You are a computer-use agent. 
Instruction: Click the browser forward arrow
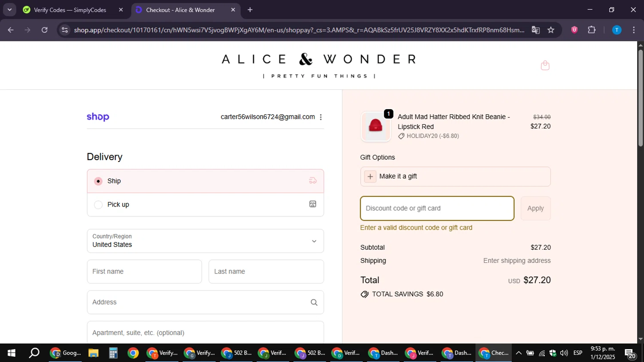coord(27,30)
